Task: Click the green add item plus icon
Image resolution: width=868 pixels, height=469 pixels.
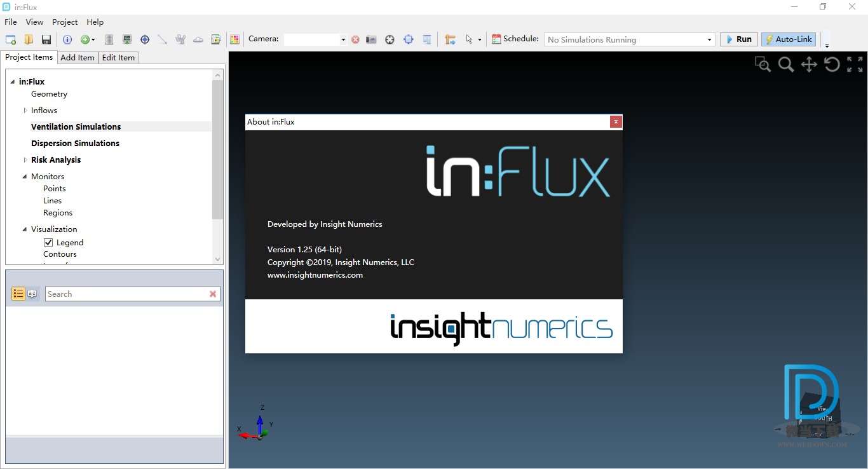Action: point(85,39)
